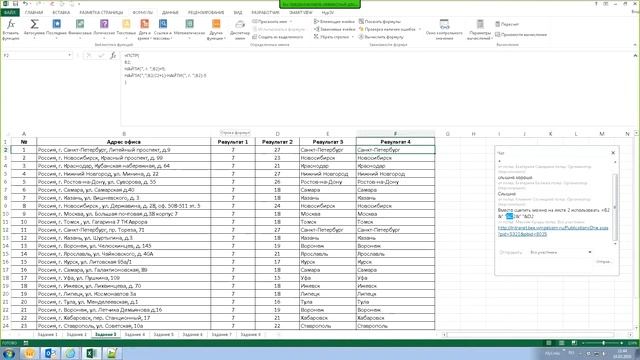Screen dimensions: 640x360
Task: Open the File tab
Action: click(x=10, y=12)
